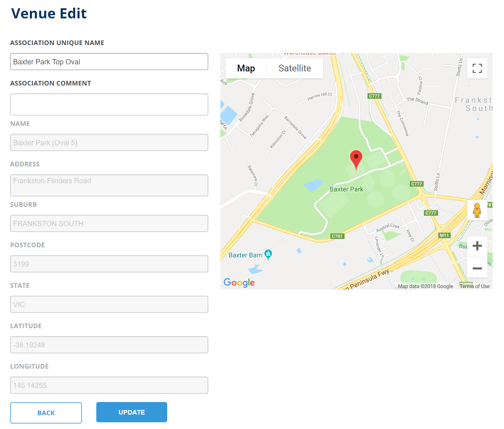Click the State field showing VIC
The width and height of the screenshot is (504, 429).
point(109,304)
